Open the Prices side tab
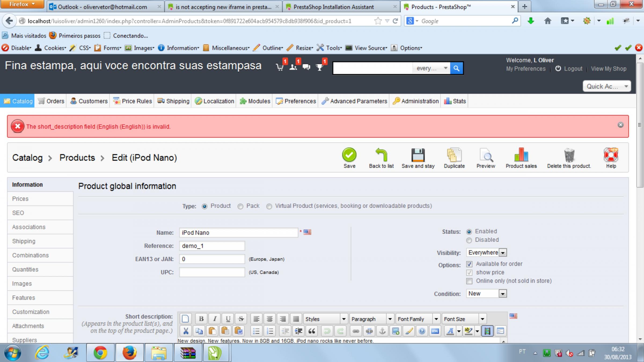This screenshot has height=362, width=644. (x=40, y=199)
